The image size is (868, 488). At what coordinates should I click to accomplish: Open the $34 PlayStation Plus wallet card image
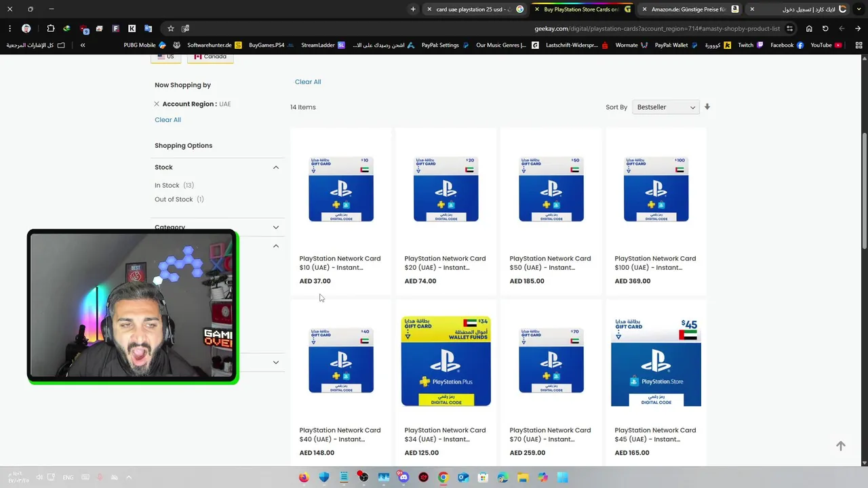point(446,361)
